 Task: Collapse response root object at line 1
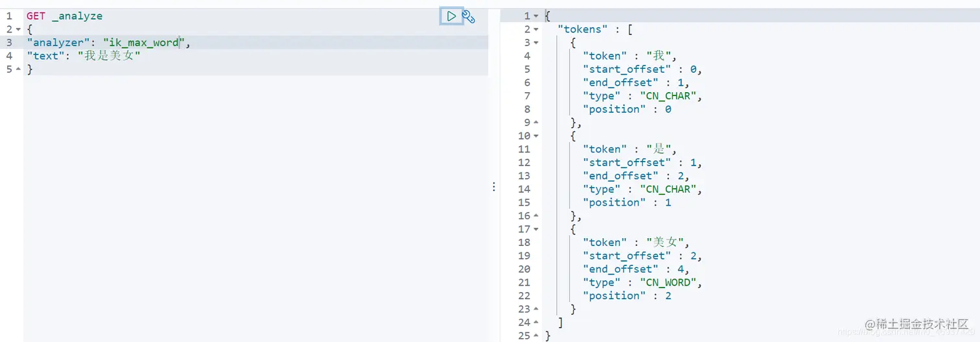(536, 16)
